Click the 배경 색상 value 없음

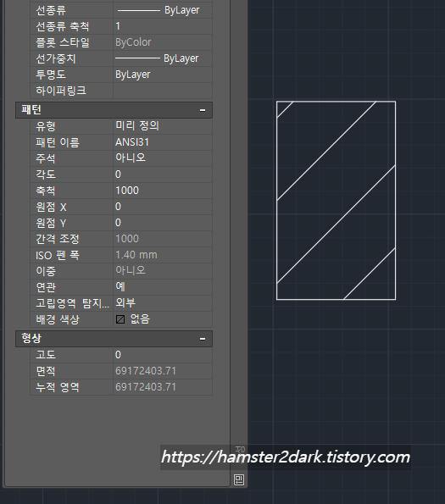tap(140, 319)
